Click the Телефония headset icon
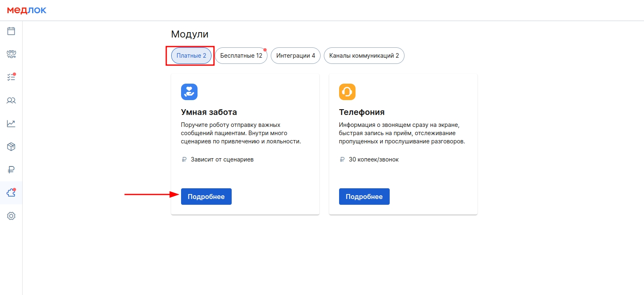644x295 pixels. [x=347, y=92]
